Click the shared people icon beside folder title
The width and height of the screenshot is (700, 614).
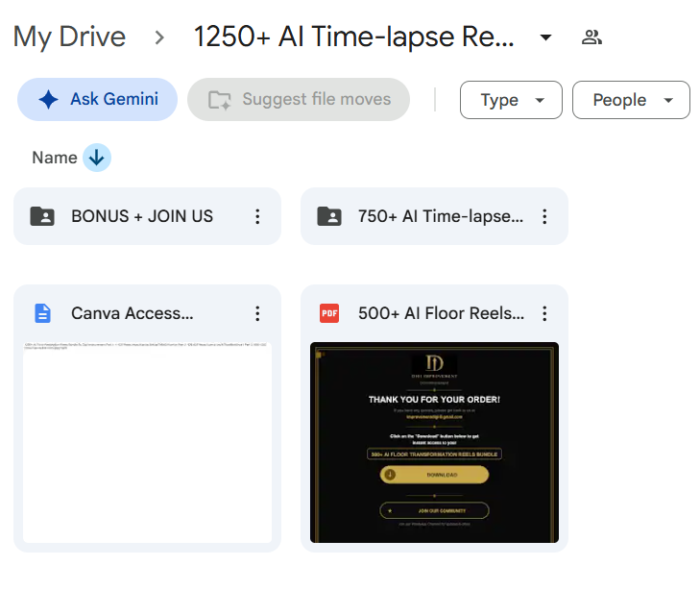[591, 37]
